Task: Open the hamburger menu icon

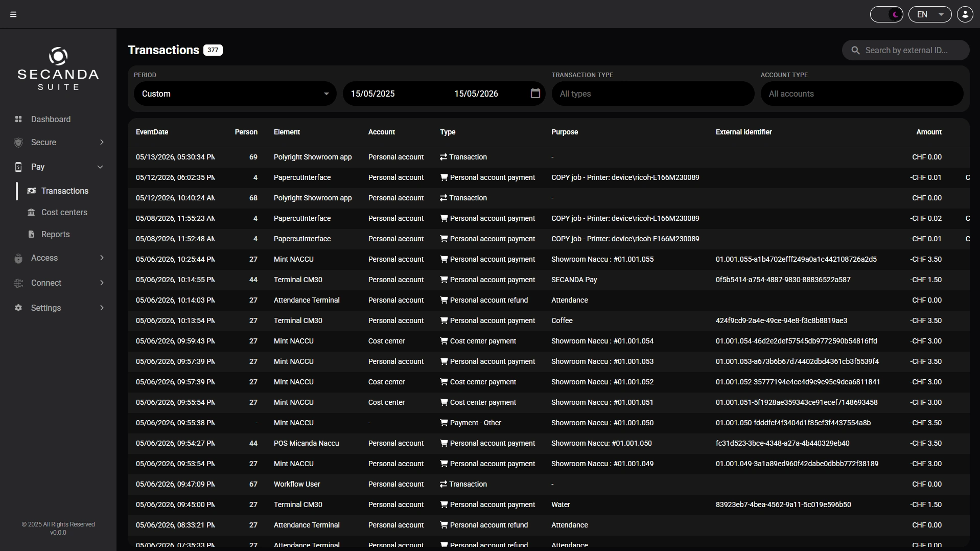Action: tap(13, 14)
